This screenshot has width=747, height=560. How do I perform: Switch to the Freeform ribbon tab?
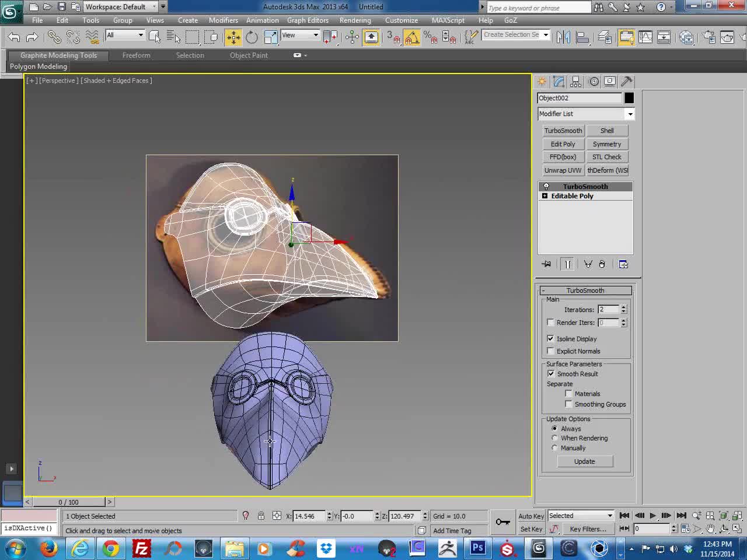[136, 55]
